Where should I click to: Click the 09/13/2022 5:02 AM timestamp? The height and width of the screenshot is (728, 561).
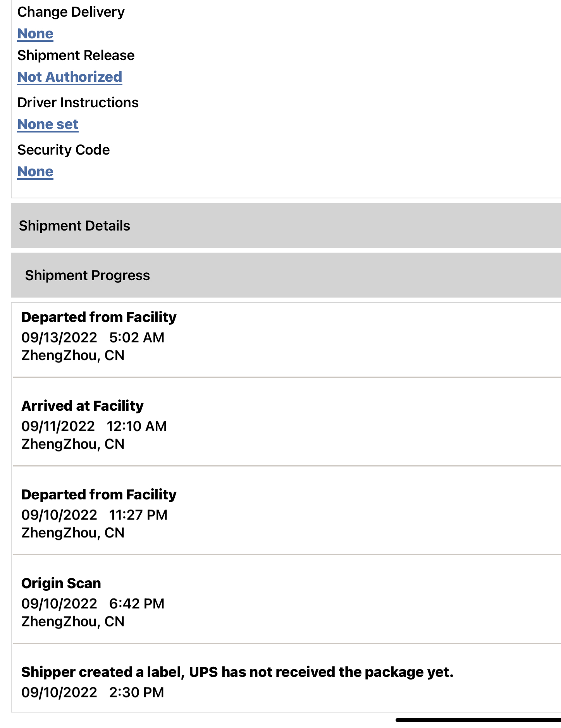tap(93, 337)
